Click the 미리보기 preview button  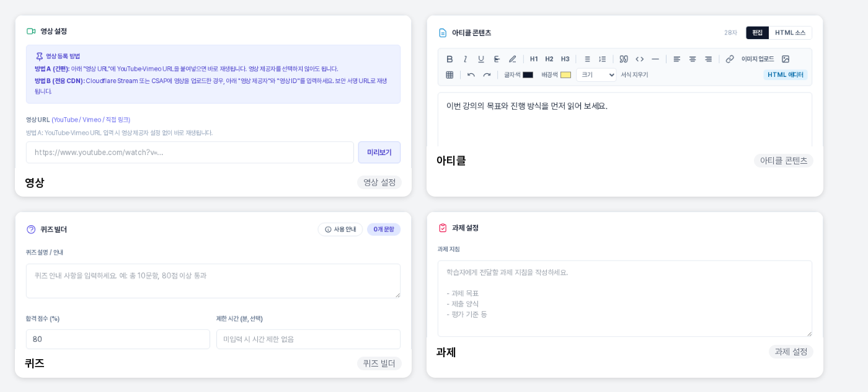point(379,153)
